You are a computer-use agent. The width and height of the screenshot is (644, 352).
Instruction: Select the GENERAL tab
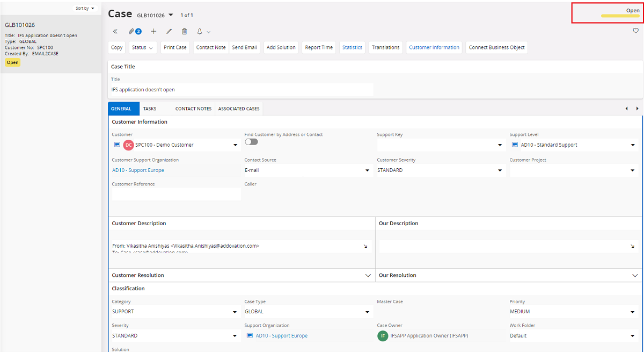123,109
